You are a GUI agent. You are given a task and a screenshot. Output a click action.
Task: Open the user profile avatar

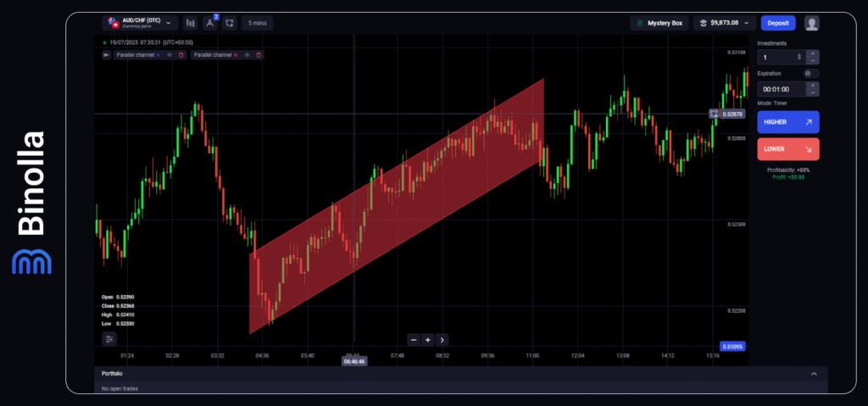click(811, 23)
